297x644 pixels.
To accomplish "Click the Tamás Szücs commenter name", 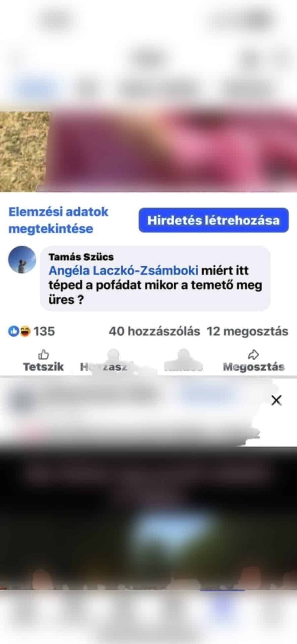I will coord(81,257).
